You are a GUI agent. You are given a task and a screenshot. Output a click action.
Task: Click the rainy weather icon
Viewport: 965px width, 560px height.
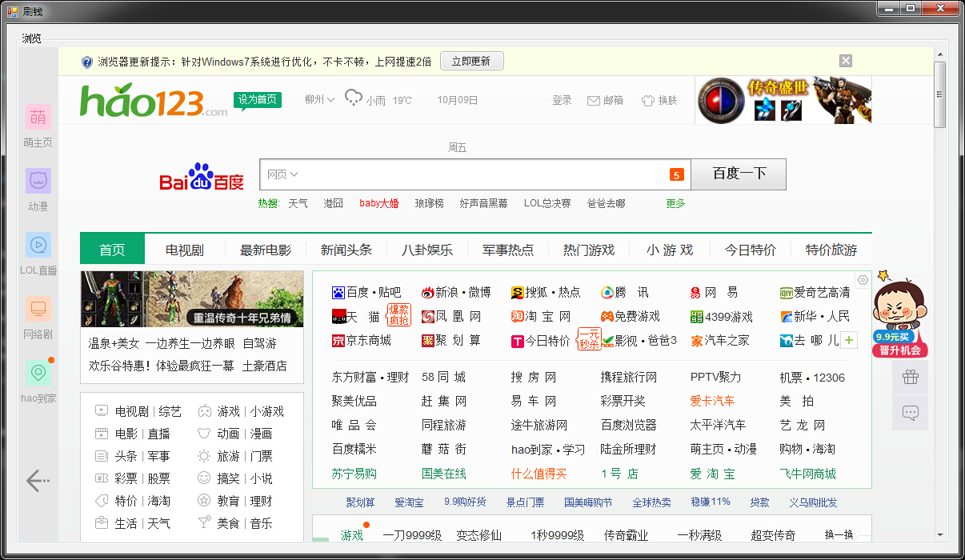(x=353, y=98)
